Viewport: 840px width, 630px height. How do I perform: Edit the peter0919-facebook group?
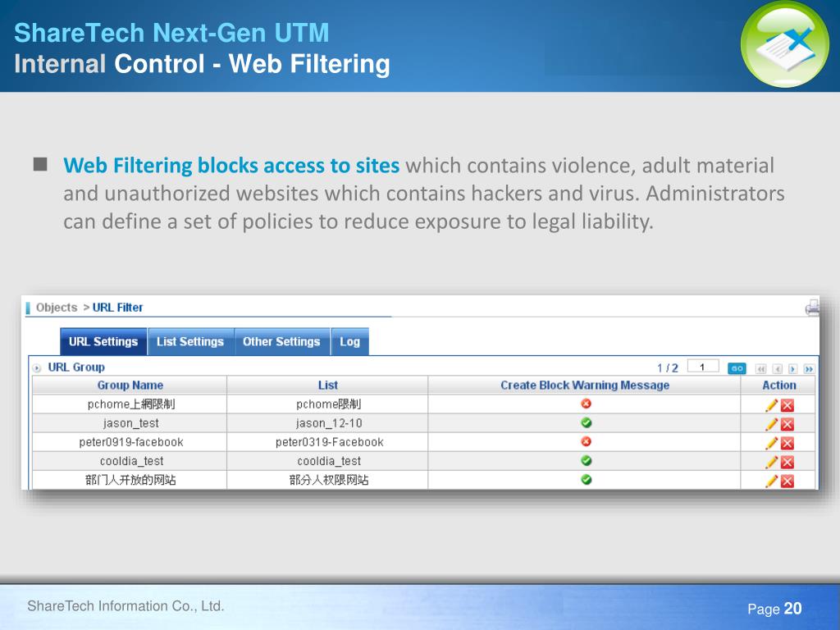(x=771, y=443)
